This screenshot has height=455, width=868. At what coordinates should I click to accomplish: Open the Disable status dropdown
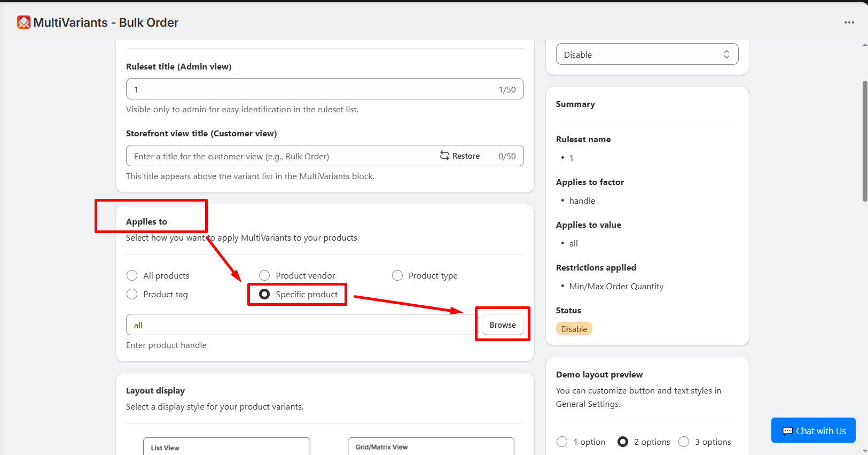(647, 55)
